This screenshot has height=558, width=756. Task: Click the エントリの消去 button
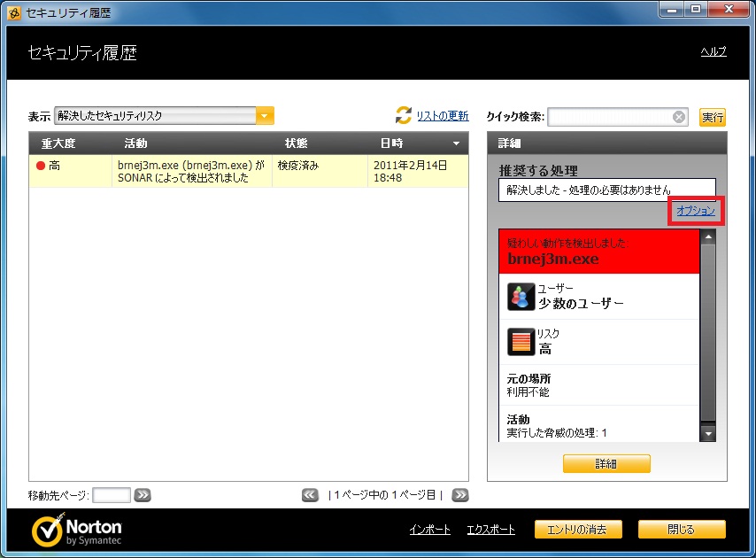point(578,530)
